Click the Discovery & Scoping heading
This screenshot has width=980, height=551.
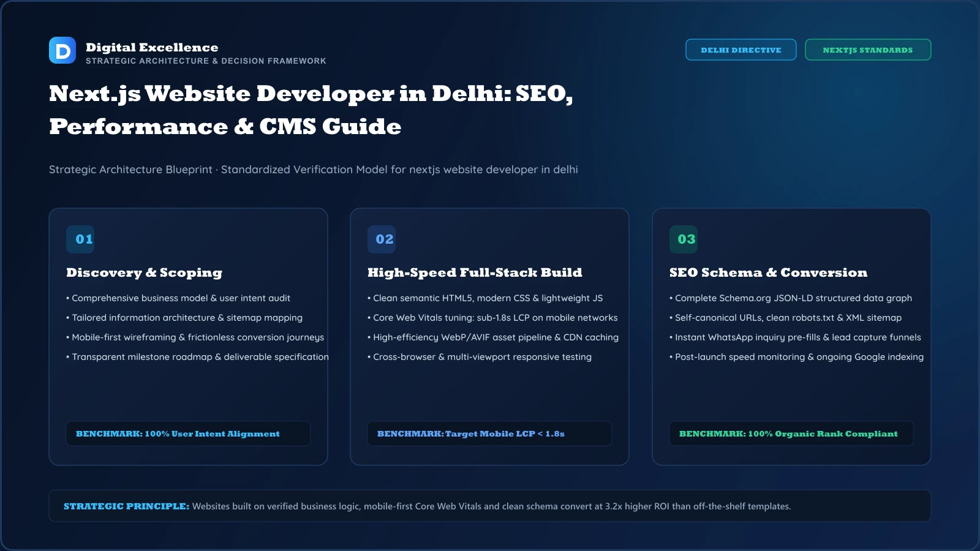[x=144, y=273]
